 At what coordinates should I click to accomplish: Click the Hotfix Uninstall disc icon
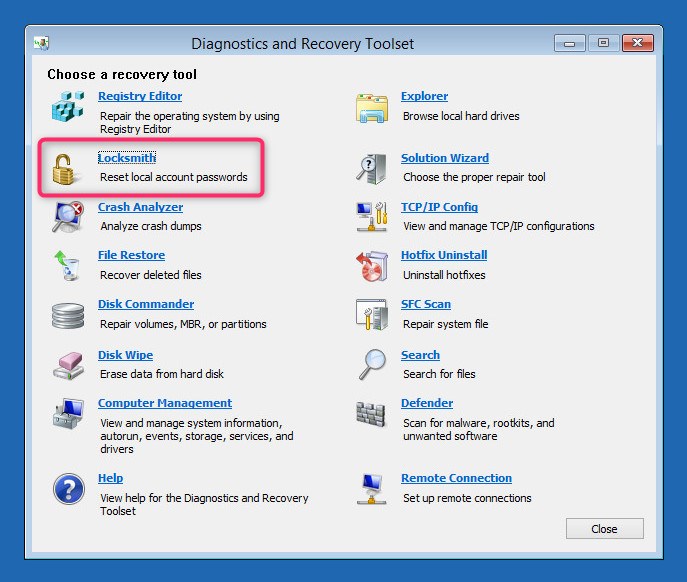click(x=372, y=266)
